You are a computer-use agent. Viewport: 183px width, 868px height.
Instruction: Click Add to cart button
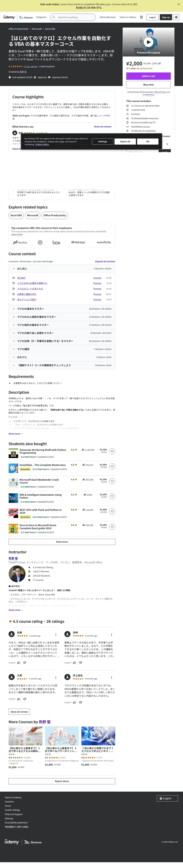click(x=149, y=76)
